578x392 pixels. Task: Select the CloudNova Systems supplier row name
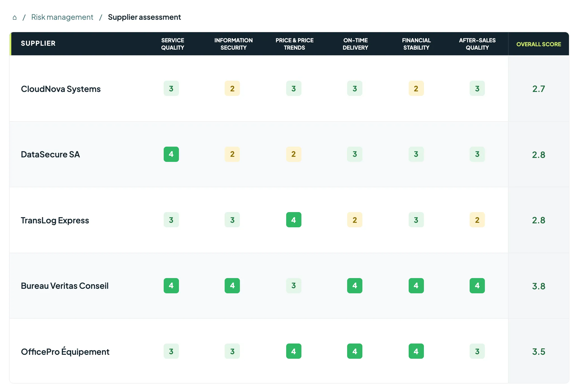pyautogui.click(x=61, y=89)
